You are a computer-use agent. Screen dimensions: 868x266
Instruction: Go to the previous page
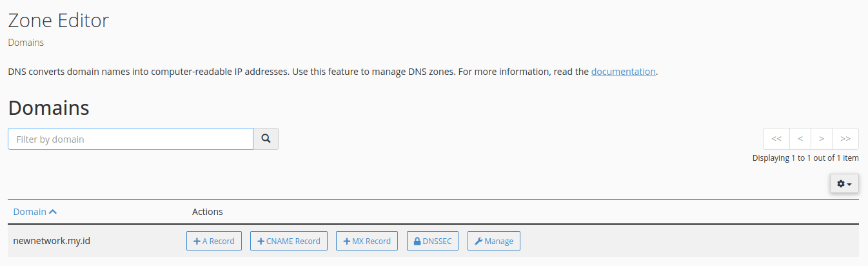tap(800, 139)
